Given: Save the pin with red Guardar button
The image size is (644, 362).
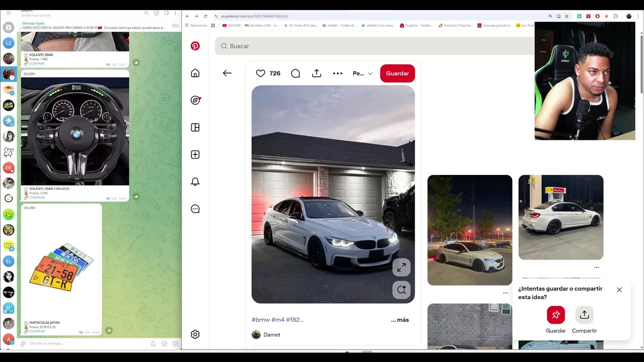Looking at the screenshot, I should pyautogui.click(x=397, y=73).
